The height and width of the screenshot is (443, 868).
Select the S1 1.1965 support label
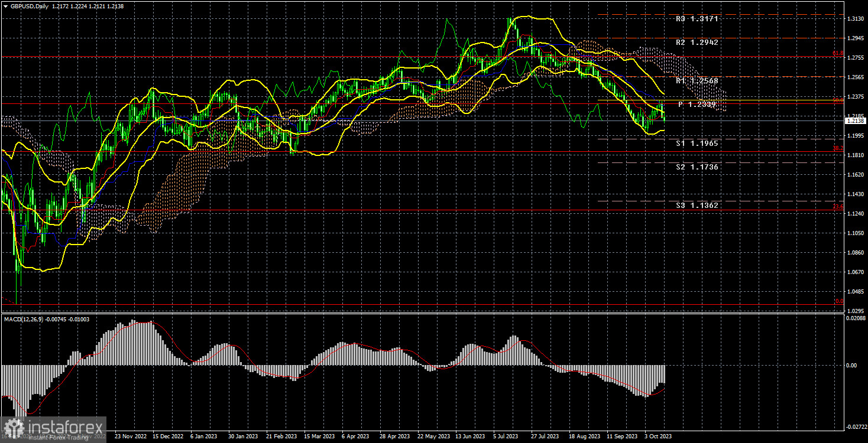[697, 144]
